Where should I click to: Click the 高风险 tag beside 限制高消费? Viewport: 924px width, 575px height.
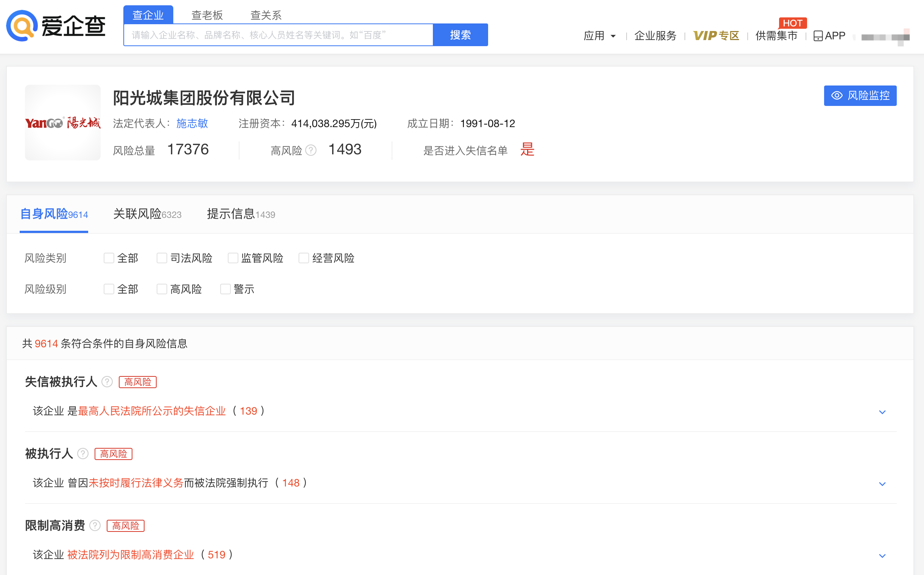(x=126, y=525)
